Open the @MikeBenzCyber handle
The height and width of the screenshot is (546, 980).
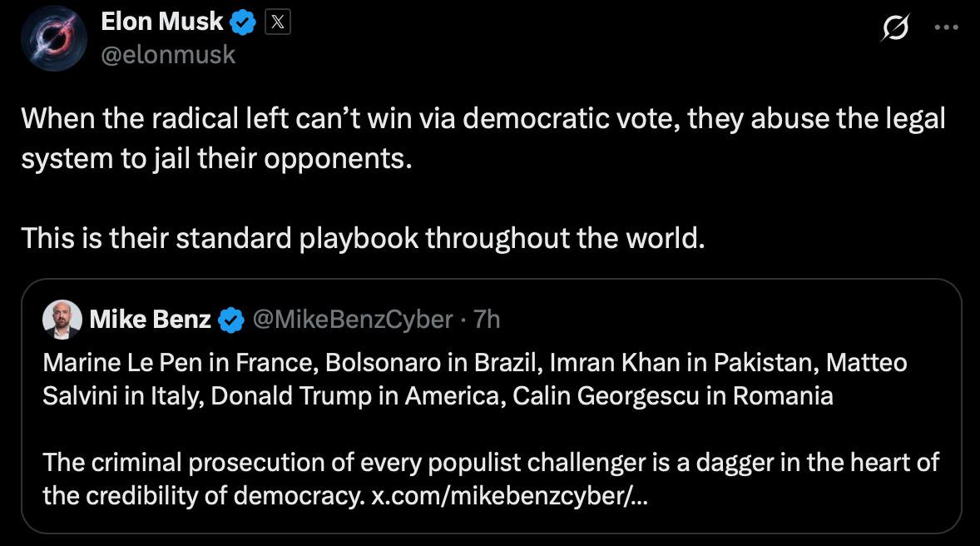352,320
